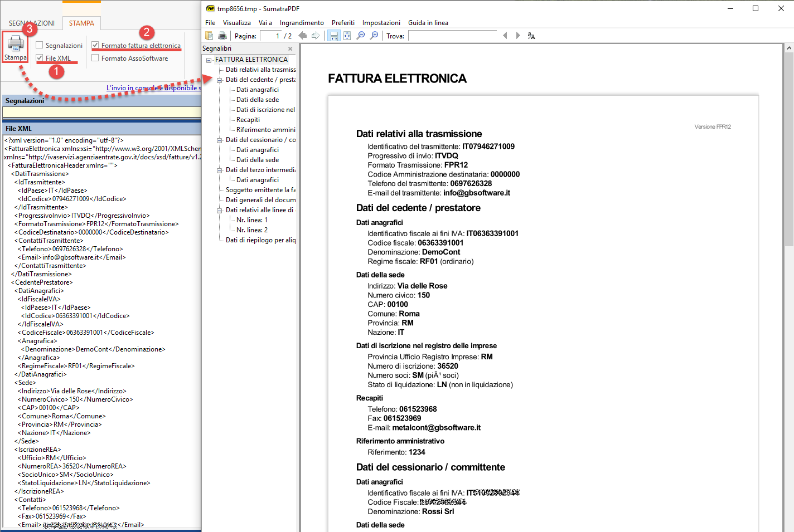The width and height of the screenshot is (794, 532).
Task: Select Dati anagrafici under Dati del terzo intermediario
Action: [258, 180]
